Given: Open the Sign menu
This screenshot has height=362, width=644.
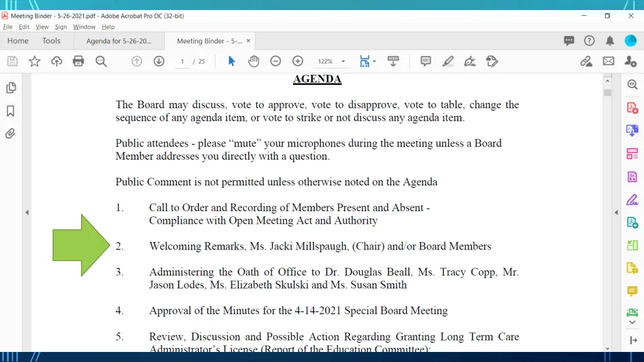Looking at the screenshot, I should (61, 26).
